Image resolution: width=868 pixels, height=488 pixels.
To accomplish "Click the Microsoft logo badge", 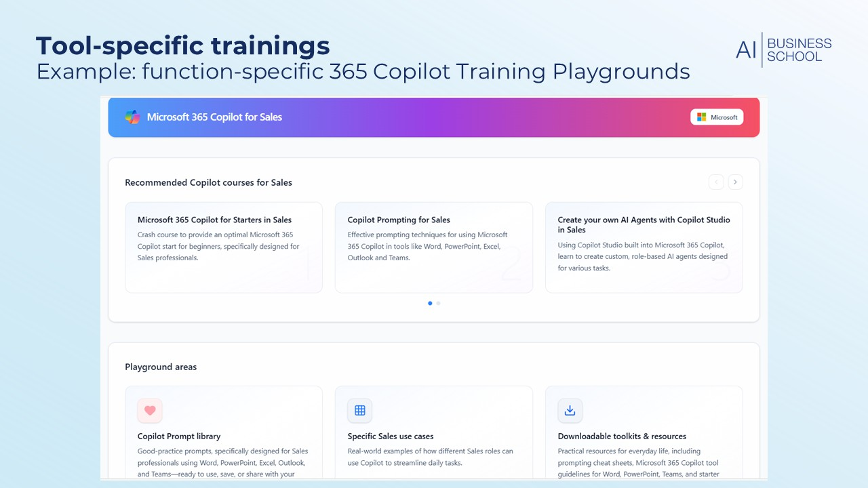I will [717, 117].
